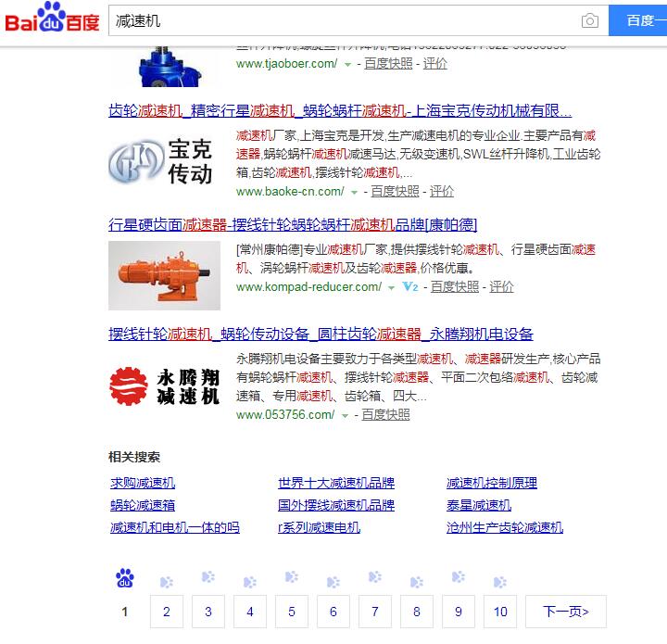Open 百度快照 for kompad-reducer result

(x=455, y=287)
